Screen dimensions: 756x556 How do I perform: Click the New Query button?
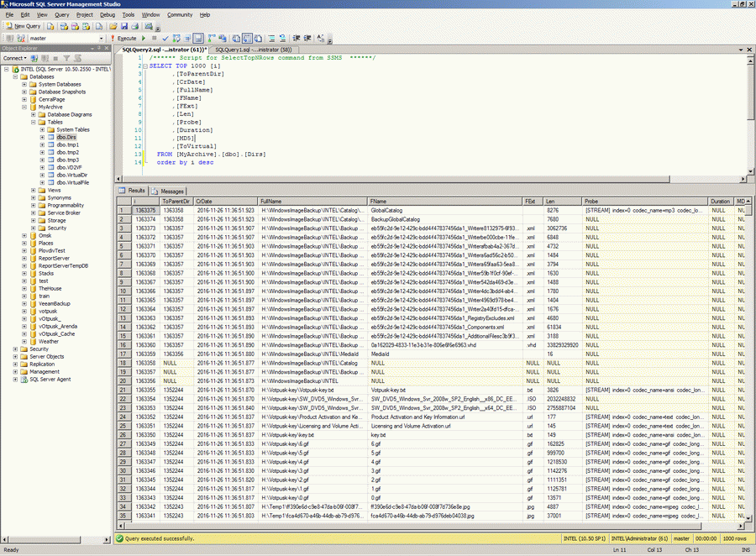(24, 26)
